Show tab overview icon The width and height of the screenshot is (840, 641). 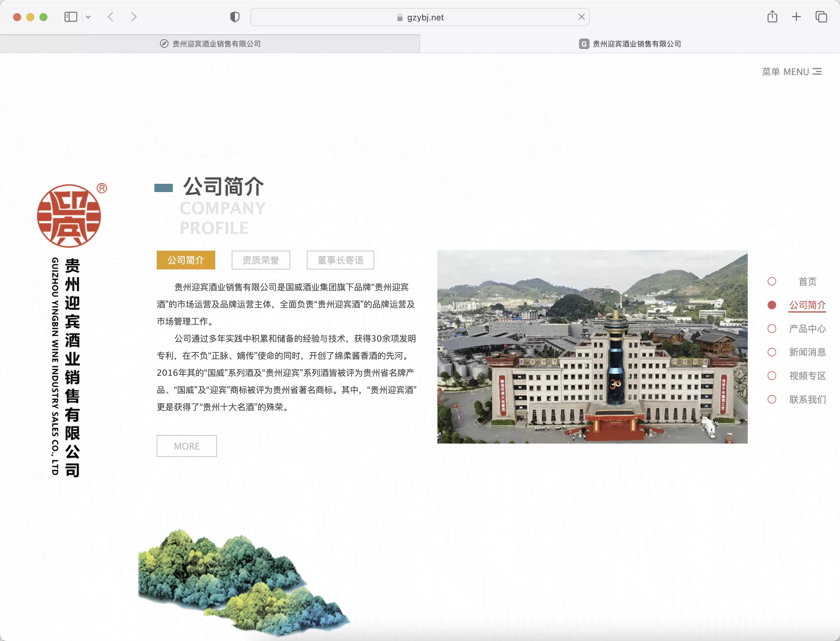pos(821,17)
